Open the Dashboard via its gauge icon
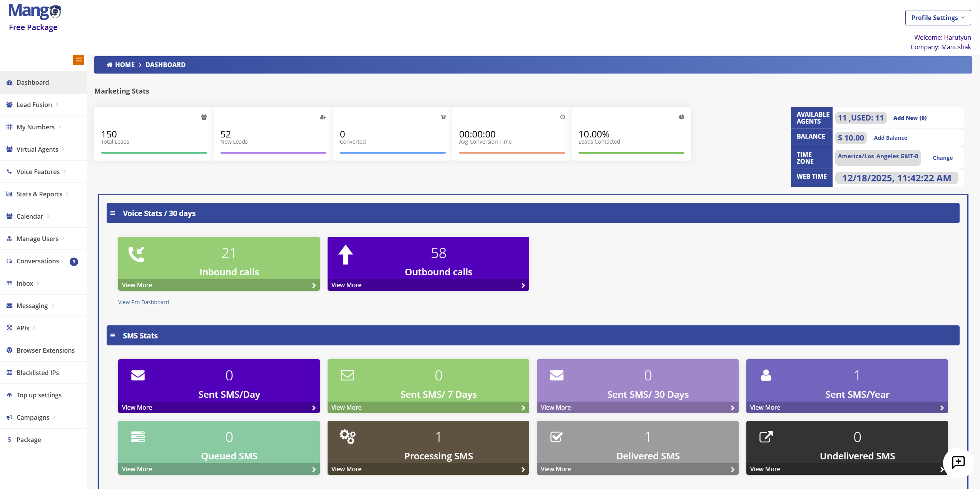Viewport: 980px width, 489px height. coord(9,82)
